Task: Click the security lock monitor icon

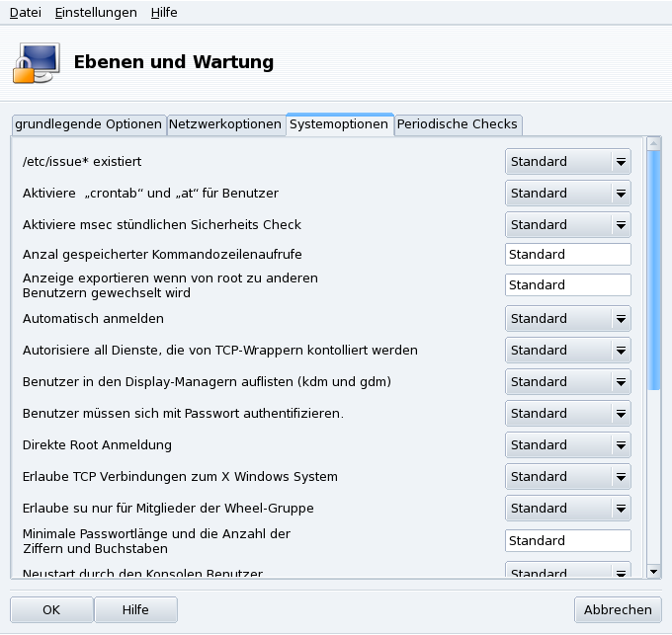Action: [x=37, y=61]
